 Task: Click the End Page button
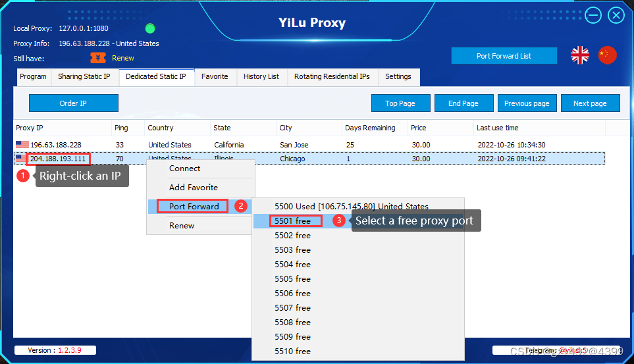463,103
